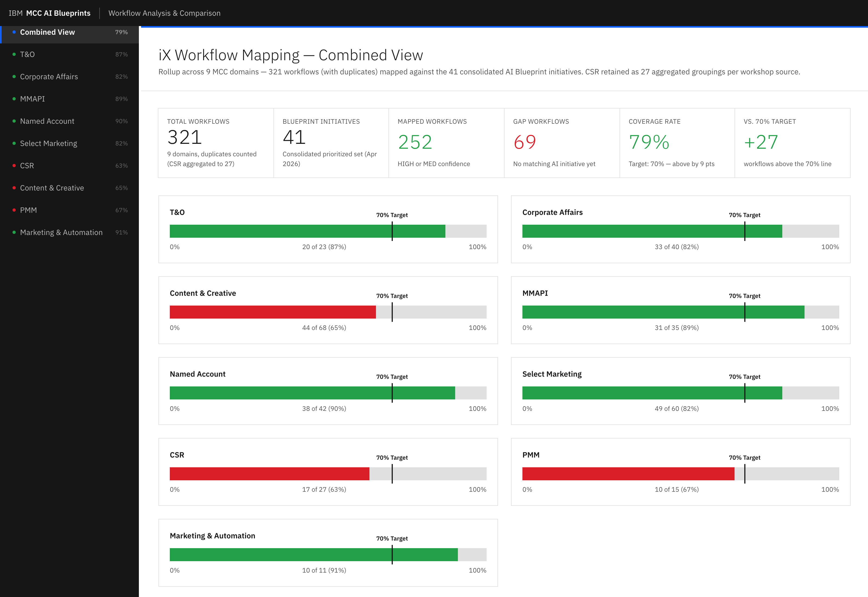868x597 pixels.
Task: Click the Marketing & Automation progress bar
Action: point(328,554)
